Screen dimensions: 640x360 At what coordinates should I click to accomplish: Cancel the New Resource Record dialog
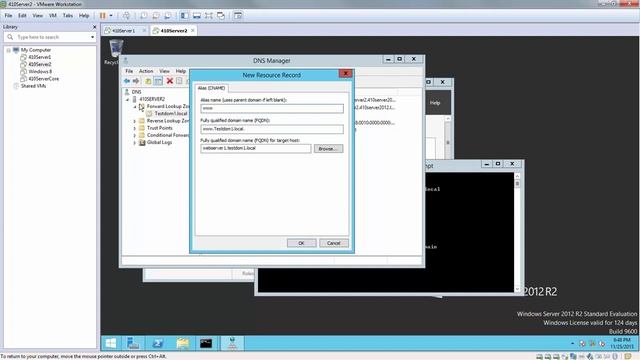pos(333,243)
